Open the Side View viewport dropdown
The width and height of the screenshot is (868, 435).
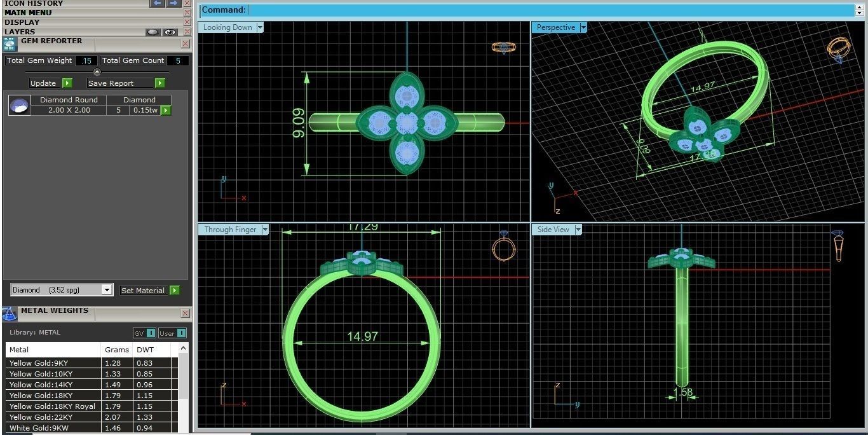tap(578, 230)
